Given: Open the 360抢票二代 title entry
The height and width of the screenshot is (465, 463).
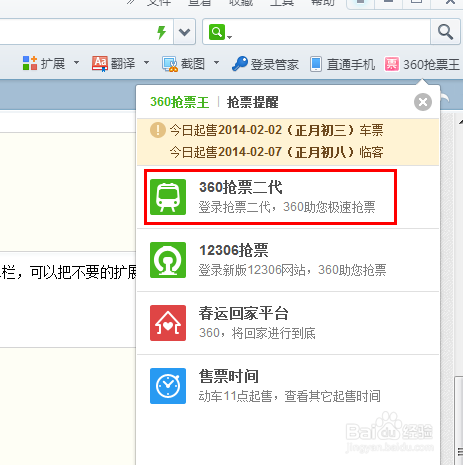Looking at the screenshot, I should tap(241, 187).
